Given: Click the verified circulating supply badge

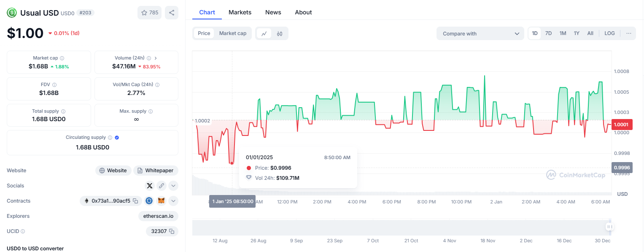Looking at the screenshot, I should click(x=117, y=138).
